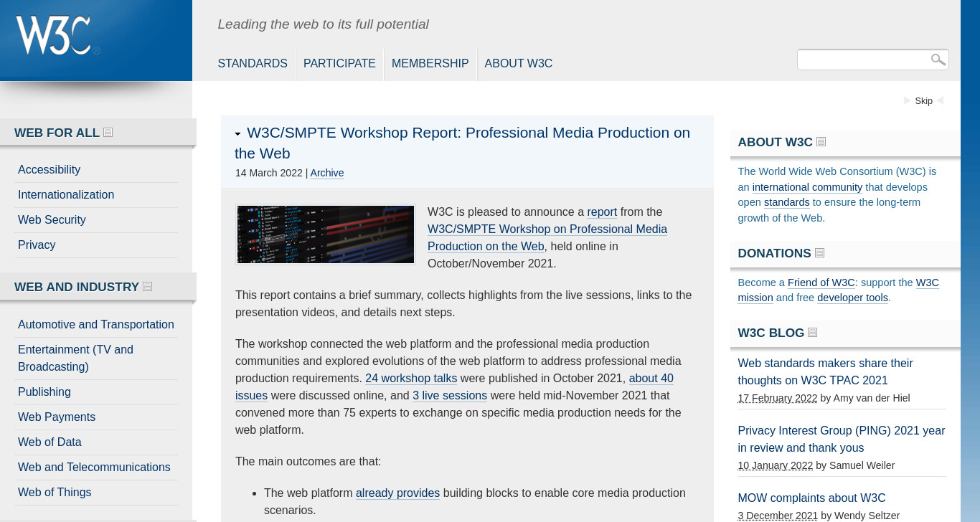Click the right arrow after Skip

941,100
